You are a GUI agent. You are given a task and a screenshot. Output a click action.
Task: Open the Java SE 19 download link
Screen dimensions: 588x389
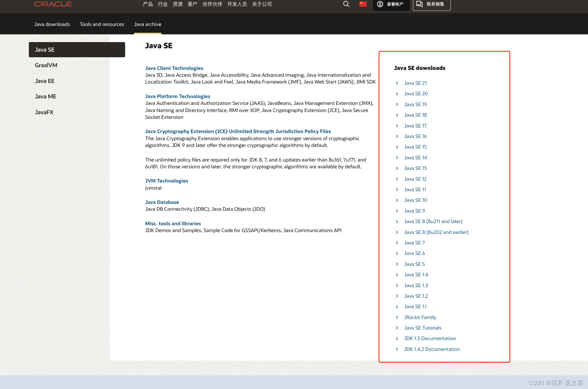point(415,104)
